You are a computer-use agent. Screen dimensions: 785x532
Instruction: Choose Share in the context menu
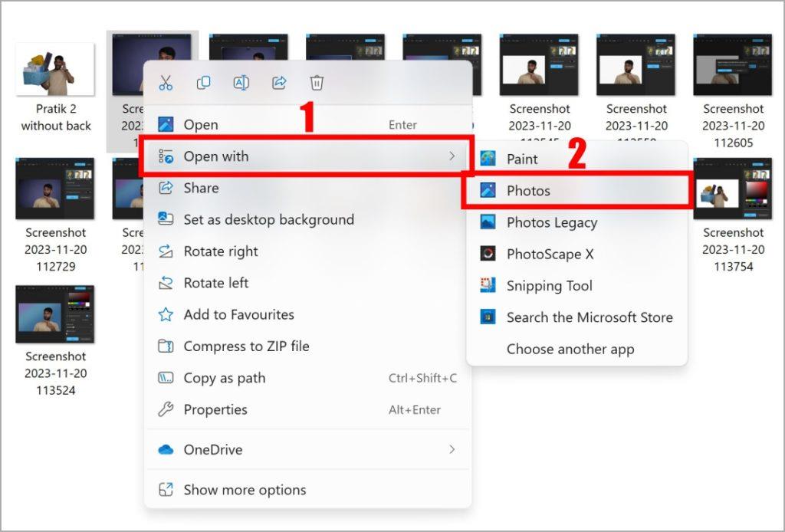point(307,188)
